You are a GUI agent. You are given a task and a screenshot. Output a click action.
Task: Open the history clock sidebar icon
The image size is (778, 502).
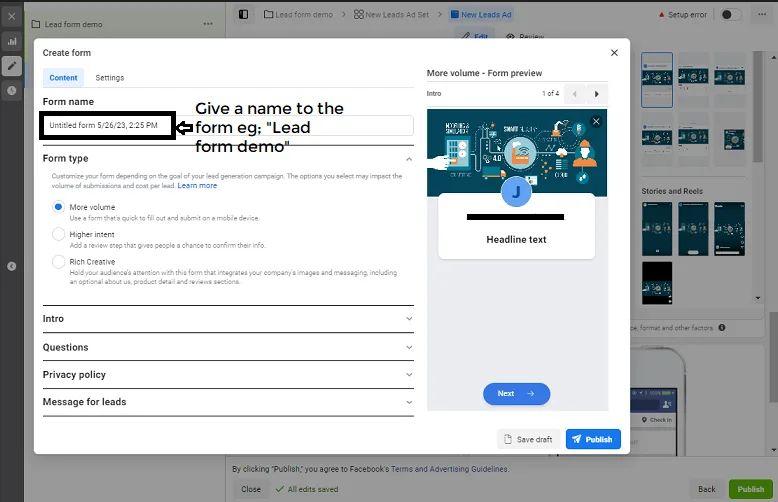(12, 91)
